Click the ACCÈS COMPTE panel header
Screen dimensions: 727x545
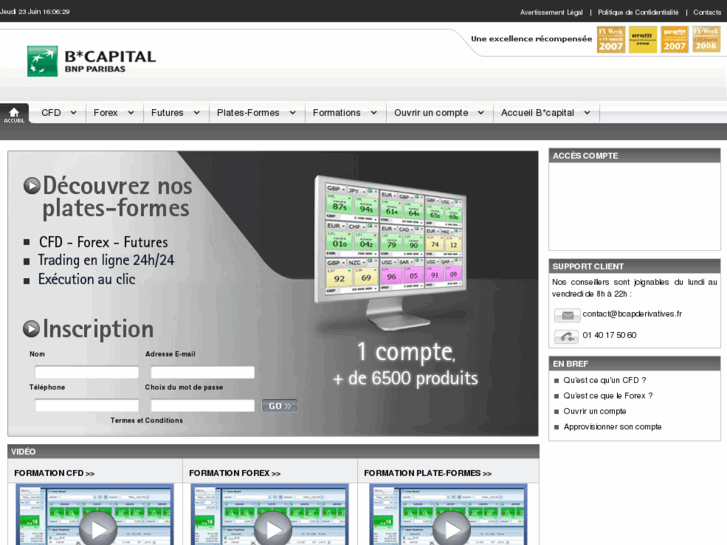[634, 155]
